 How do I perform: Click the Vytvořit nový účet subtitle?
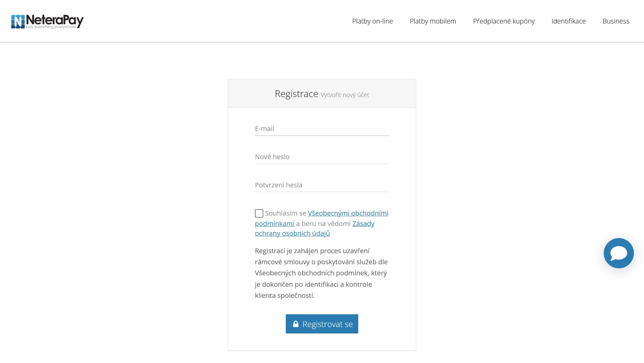[344, 95]
